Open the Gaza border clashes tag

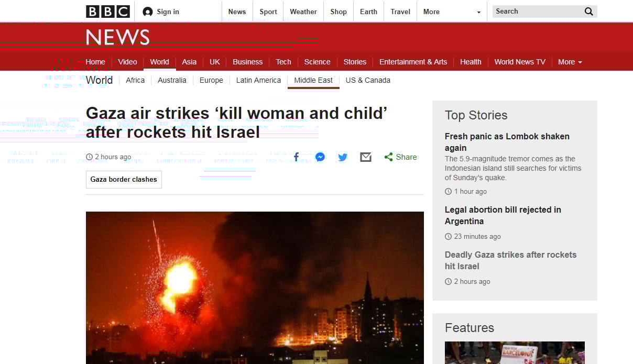click(x=124, y=179)
